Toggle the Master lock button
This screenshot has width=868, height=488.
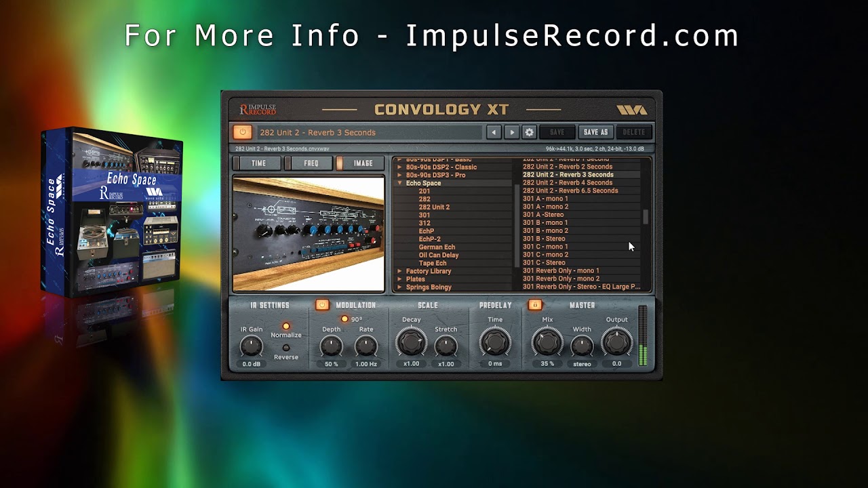coord(535,305)
